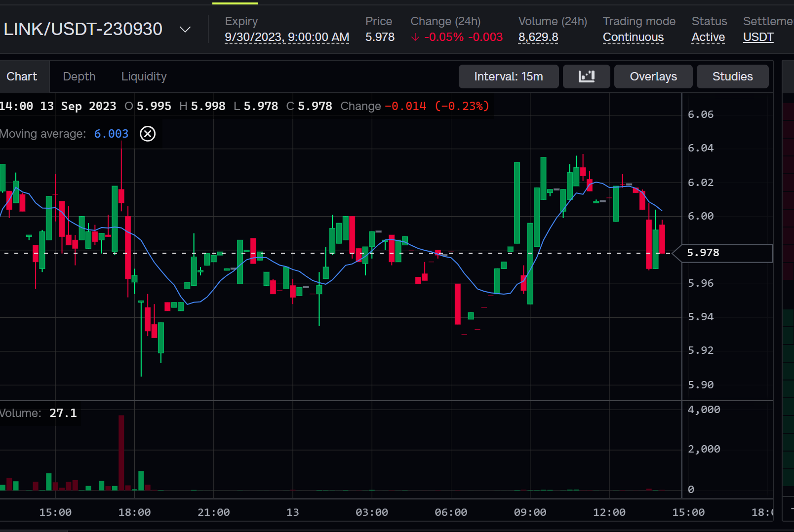This screenshot has width=794, height=532.
Task: Switch to the Depth tab
Action: 79,76
